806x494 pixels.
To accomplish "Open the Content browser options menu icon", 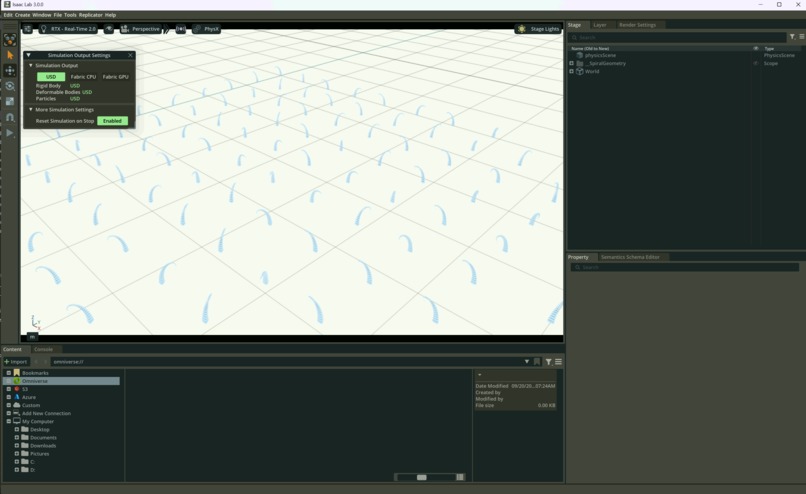I will 558,362.
